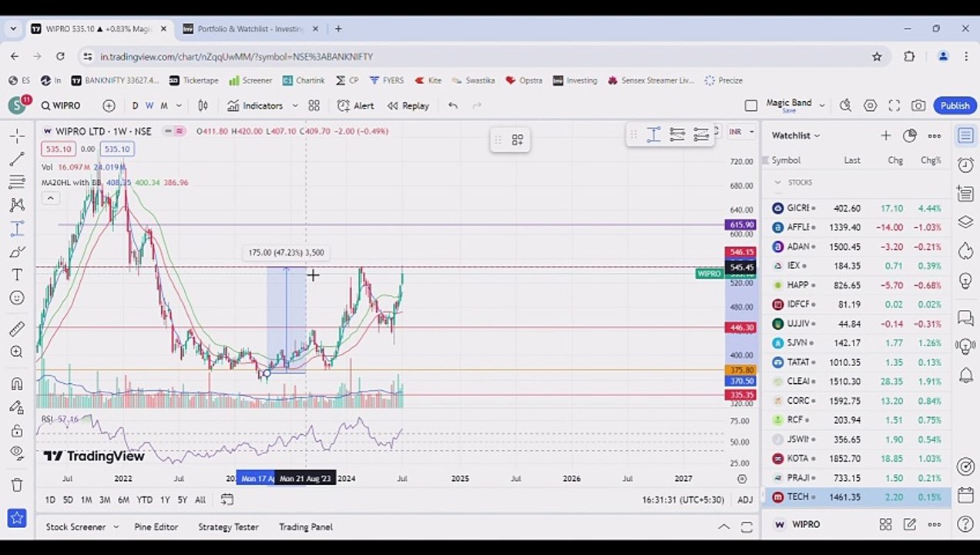The height and width of the screenshot is (555, 980).
Task: Create an Alert from toolbar
Action: pos(355,106)
